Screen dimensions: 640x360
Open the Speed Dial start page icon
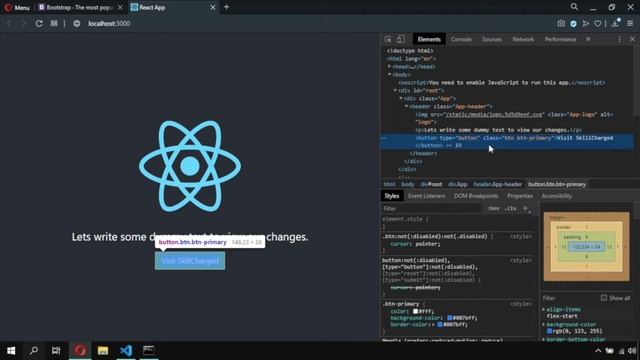coord(54,23)
